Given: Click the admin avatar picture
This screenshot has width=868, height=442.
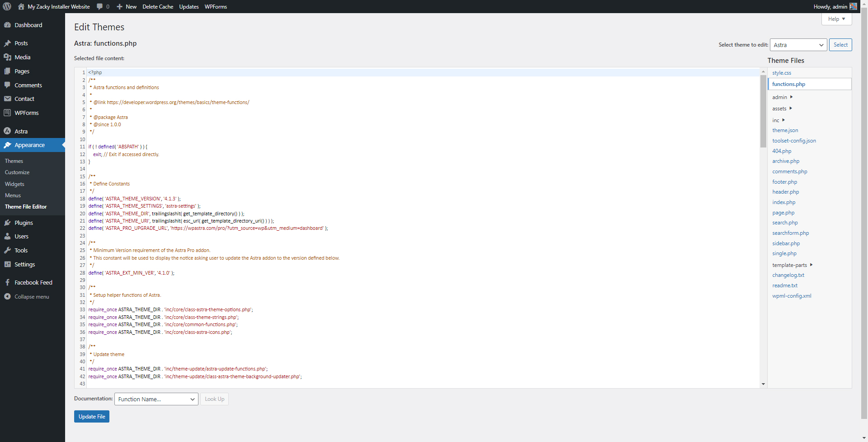Looking at the screenshot, I should tap(853, 6).
